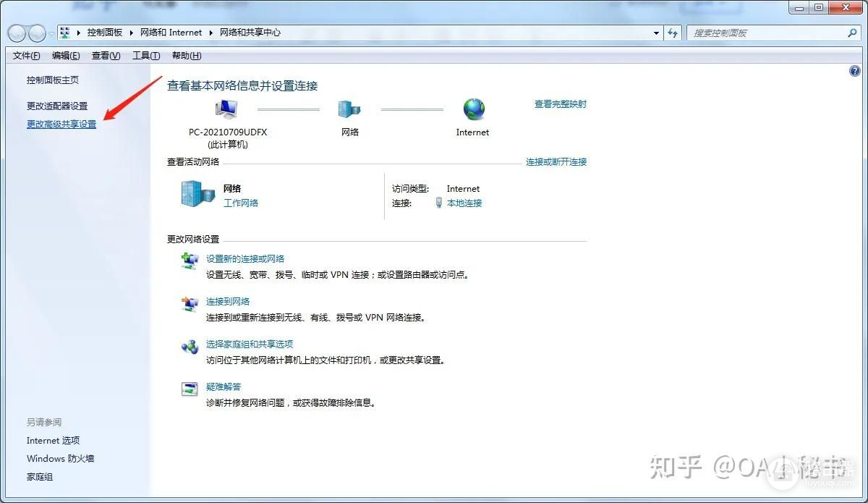Open the 文件(F) menu
Image resolution: width=868 pixels, height=503 pixels.
click(x=27, y=56)
